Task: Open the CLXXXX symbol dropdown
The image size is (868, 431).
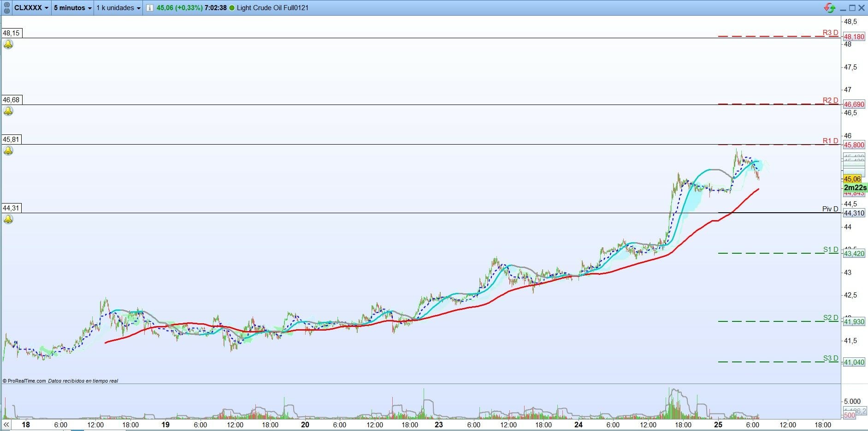Action: click(x=31, y=8)
